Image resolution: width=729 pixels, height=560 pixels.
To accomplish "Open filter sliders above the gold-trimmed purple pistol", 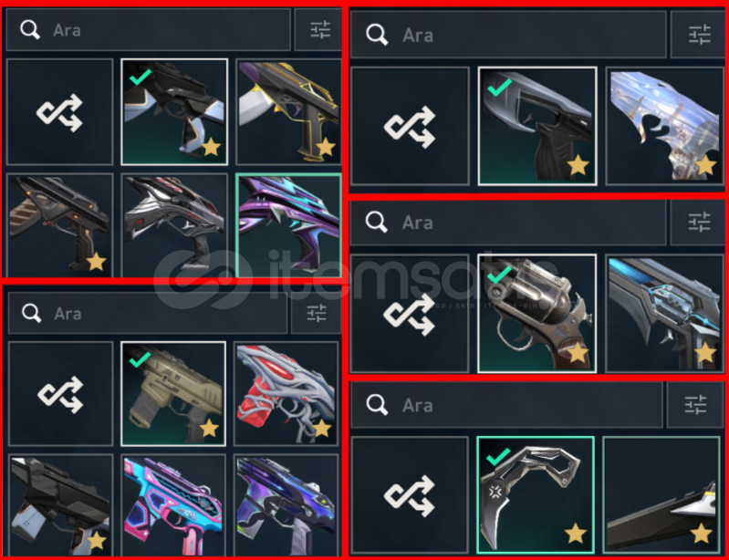I will (x=320, y=30).
